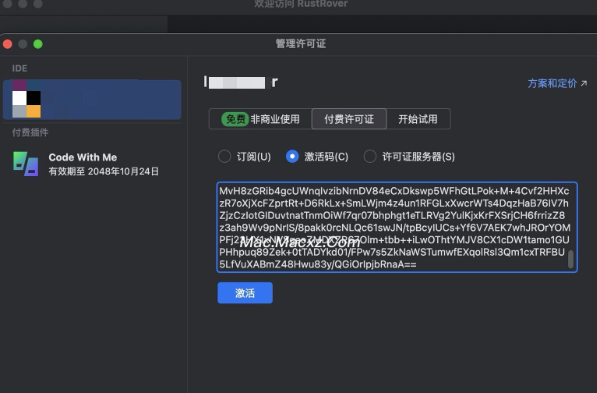
Task: Click inside the activation code text area
Action: 397,227
